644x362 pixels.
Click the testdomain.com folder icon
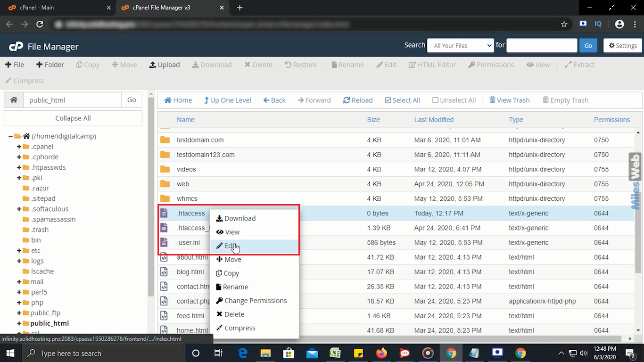point(165,140)
